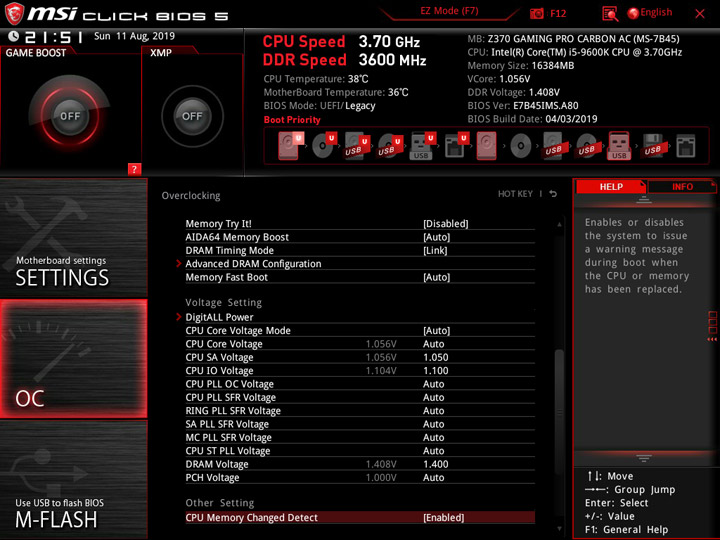Click the 21:51 system time display
This screenshot has height=540, width=720.
point(54,37)
